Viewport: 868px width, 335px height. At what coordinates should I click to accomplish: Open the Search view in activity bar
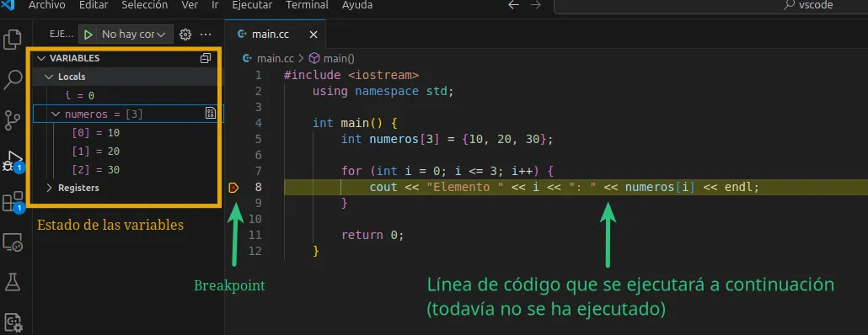click(12, 80)
